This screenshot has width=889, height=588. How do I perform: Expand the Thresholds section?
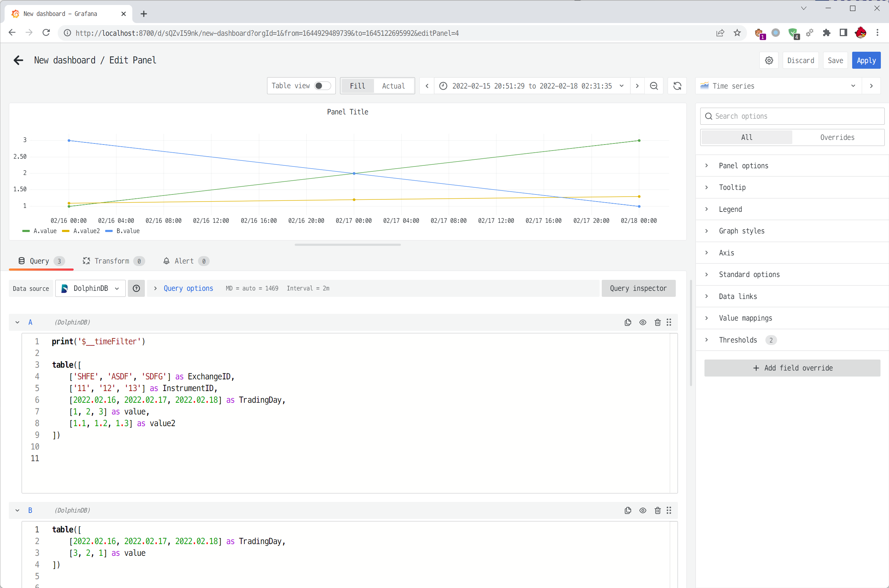click(738, 340)
